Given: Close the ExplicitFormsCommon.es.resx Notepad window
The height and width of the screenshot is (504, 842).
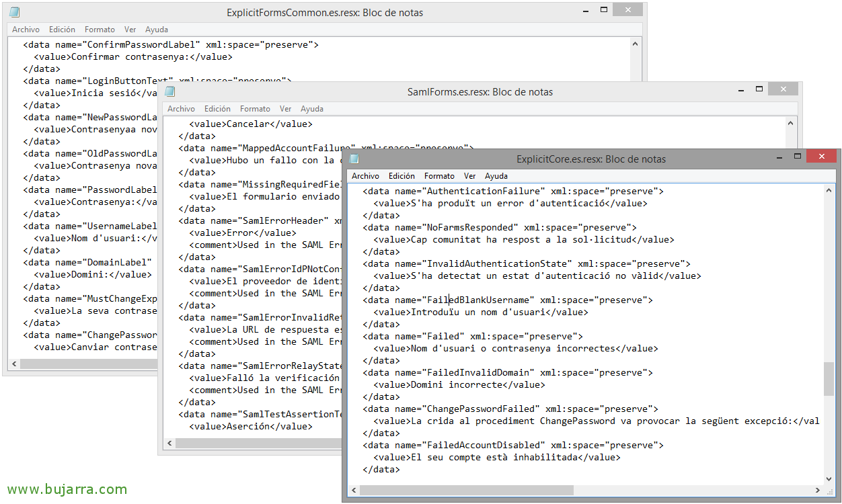Looking at the screenshot, I should coord(627,9).
